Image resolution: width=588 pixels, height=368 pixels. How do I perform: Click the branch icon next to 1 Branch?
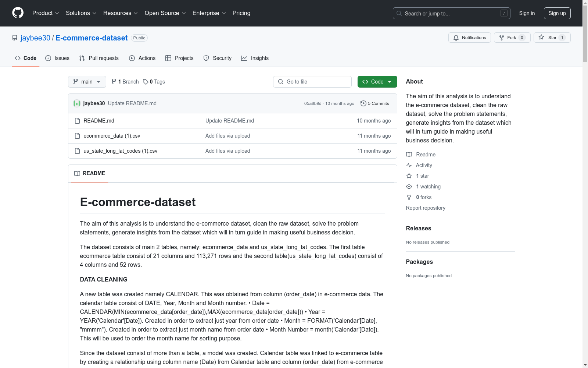(x=114, y=82)
